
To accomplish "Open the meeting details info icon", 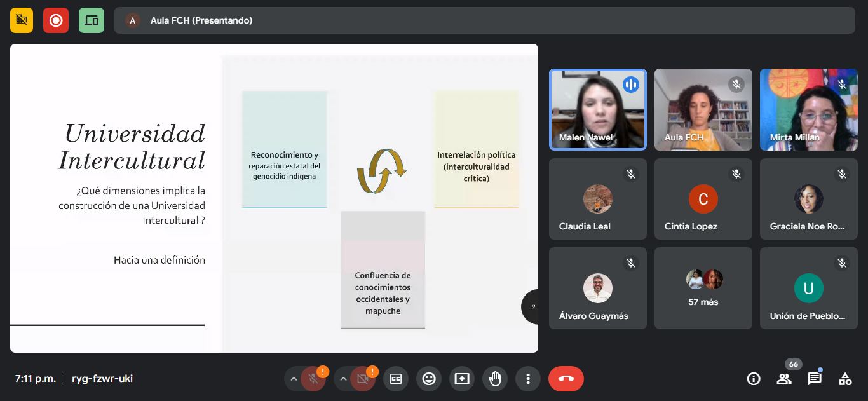I will (754, 379).
